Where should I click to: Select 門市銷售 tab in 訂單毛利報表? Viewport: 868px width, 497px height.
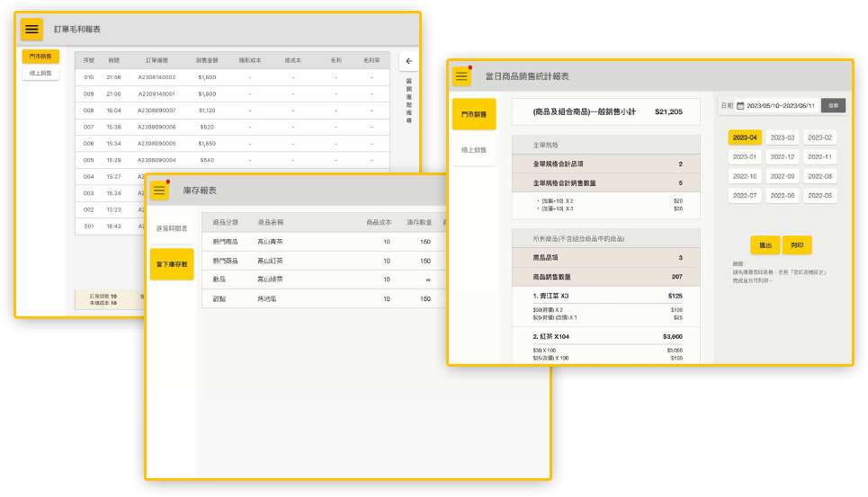[40, 57]
